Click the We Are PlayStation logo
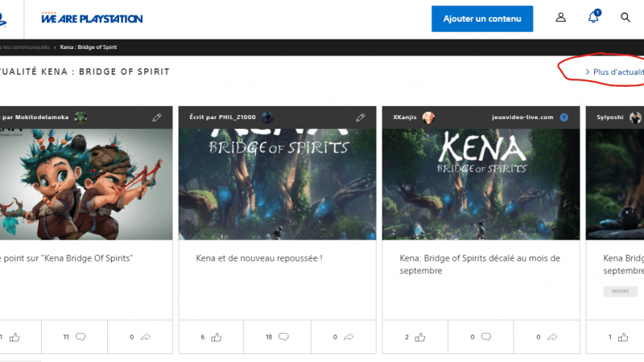 (91, 18)
